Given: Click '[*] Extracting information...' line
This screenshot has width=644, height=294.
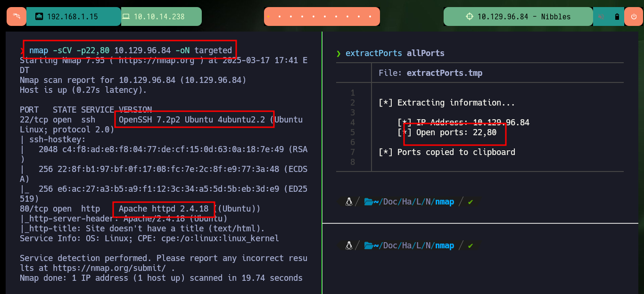Looking at the screenshot, I should [447, 103].
